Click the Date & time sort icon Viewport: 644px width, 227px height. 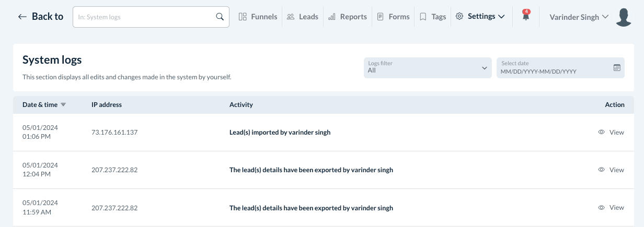coord(63,105)
